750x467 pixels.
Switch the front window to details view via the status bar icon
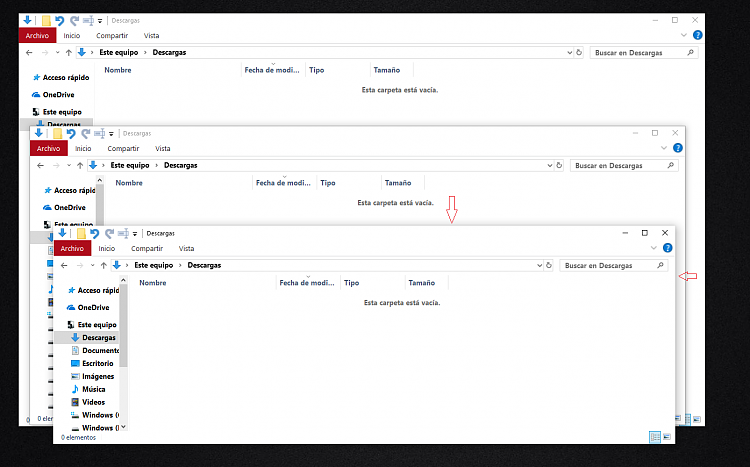coord(655,436)
